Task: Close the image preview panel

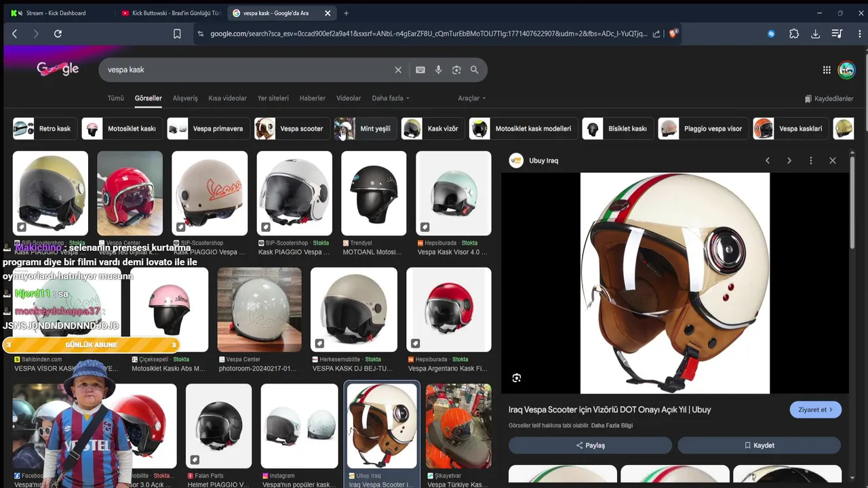Action: 833,161
